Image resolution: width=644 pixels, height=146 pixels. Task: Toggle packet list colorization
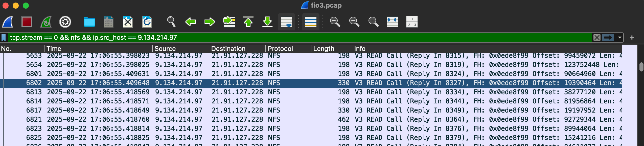311,22
